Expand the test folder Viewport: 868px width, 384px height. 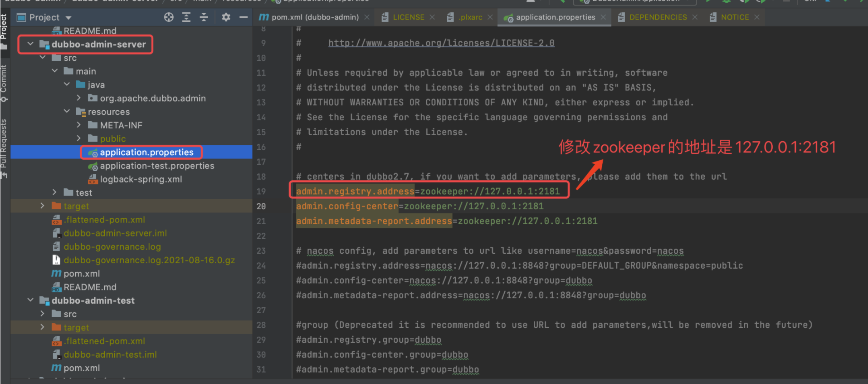(x=55, y=192)
